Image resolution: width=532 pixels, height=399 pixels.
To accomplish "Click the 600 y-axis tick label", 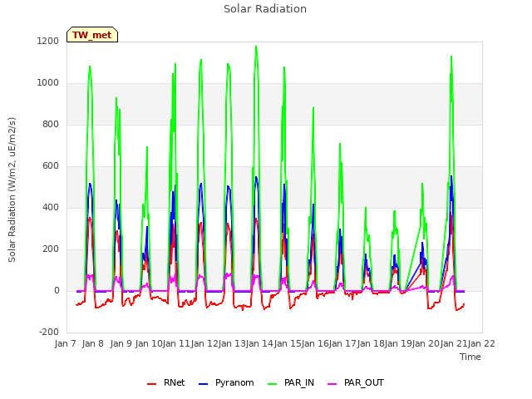I will pyautogui.click(x=51, y=166).
